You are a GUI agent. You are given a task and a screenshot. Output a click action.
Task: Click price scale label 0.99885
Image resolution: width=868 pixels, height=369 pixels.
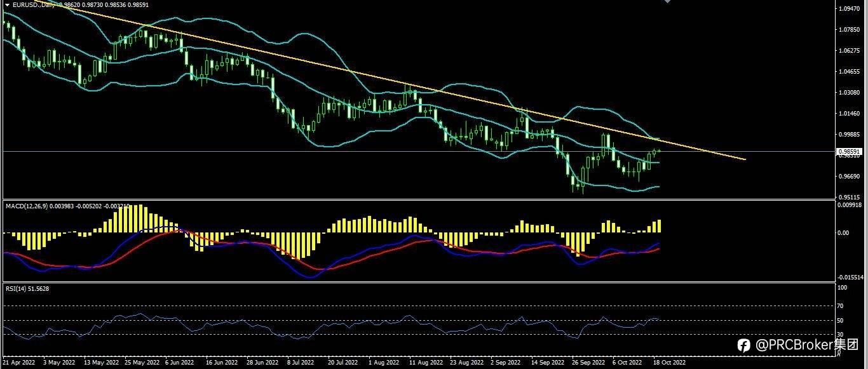(850, 135)
